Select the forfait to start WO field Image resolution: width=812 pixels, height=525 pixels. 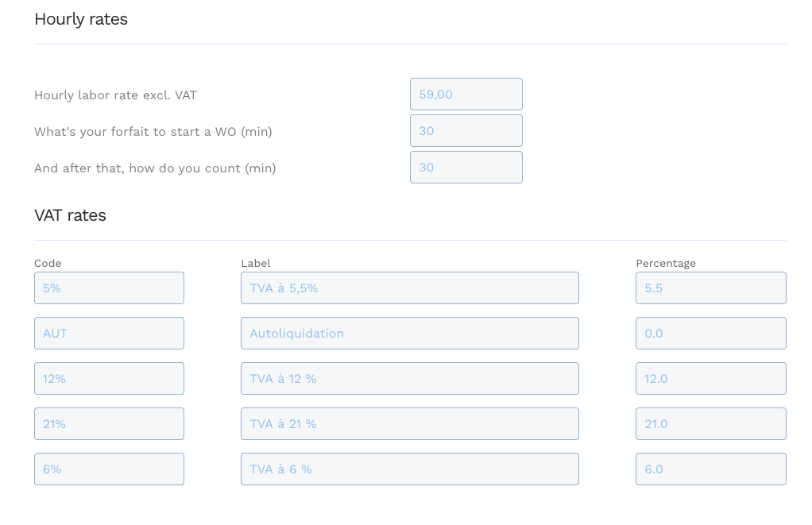click(x=466, y=130)
